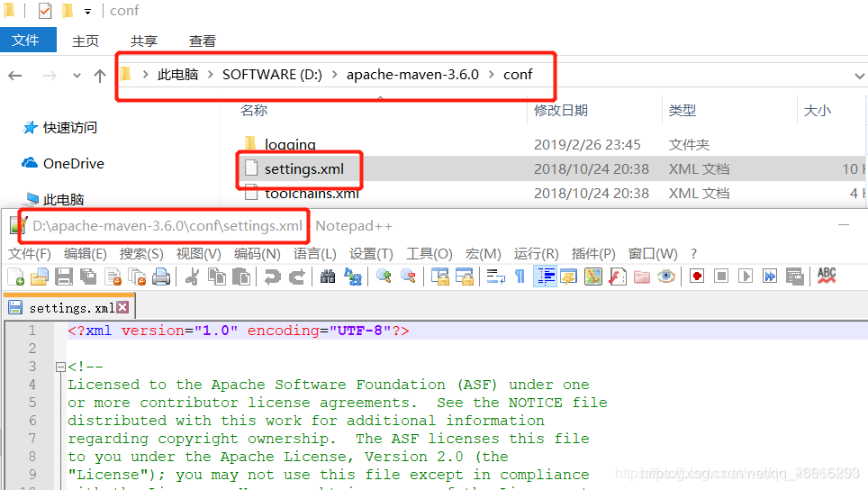
Task: Click Save Recorded Macro icon
Action: point(794,277)
